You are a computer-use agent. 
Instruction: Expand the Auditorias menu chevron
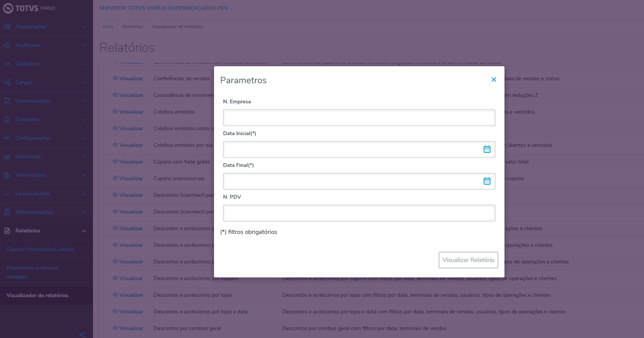84,45
